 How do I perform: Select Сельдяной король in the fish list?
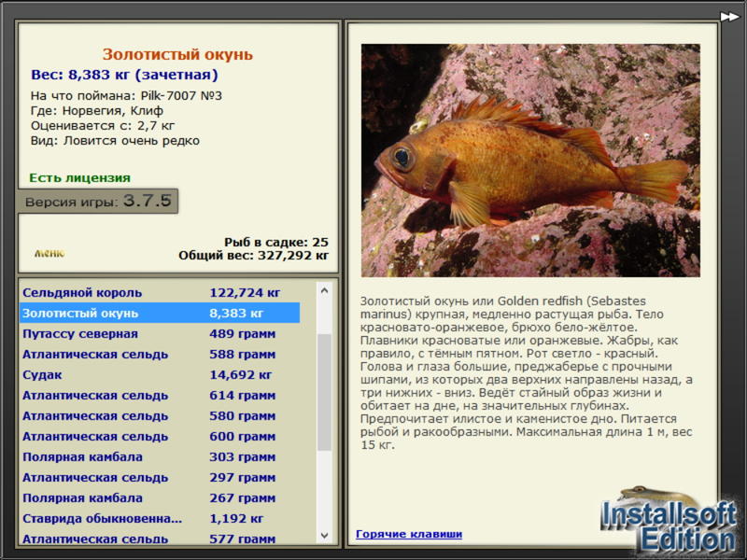[x=160, y=292]
